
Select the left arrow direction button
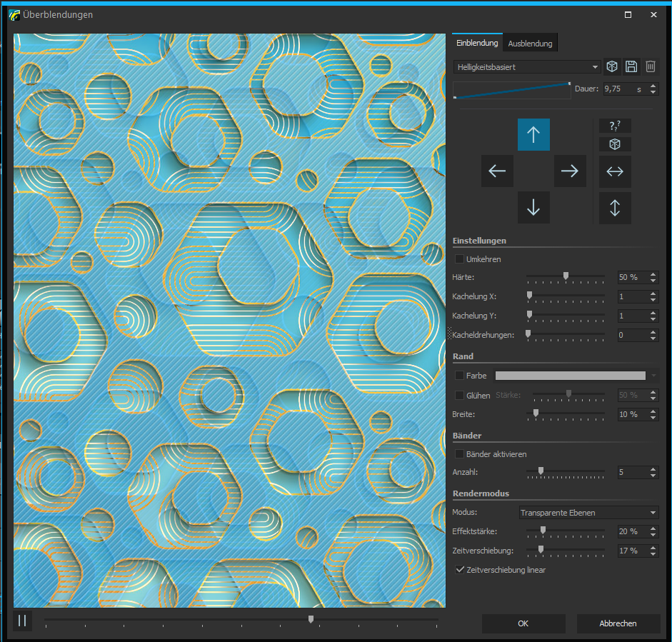(497, 171)
